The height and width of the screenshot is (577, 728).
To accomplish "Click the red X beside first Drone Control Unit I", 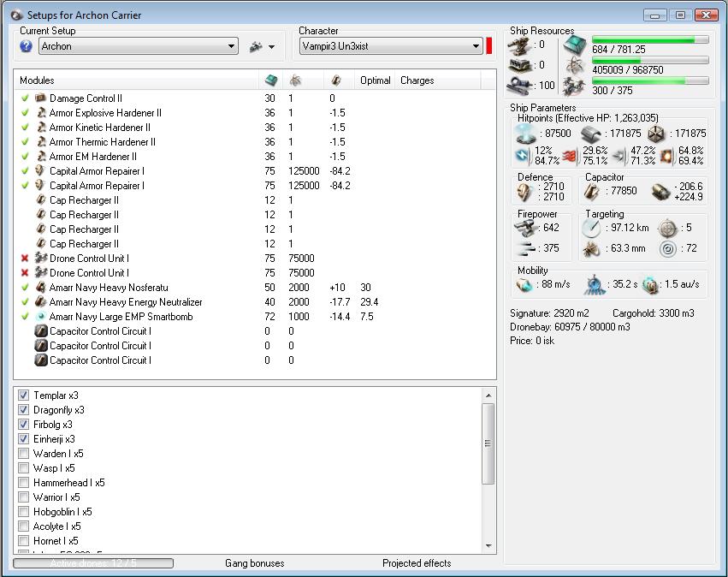I will tap(26, 259).
